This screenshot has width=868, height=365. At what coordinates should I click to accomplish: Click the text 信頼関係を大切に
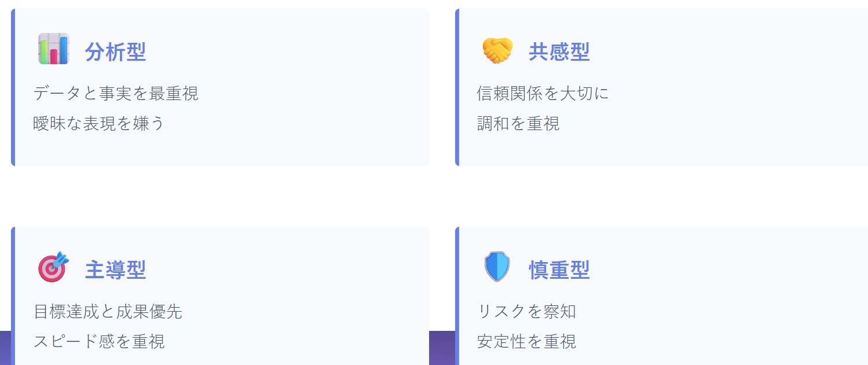(543, 93)
